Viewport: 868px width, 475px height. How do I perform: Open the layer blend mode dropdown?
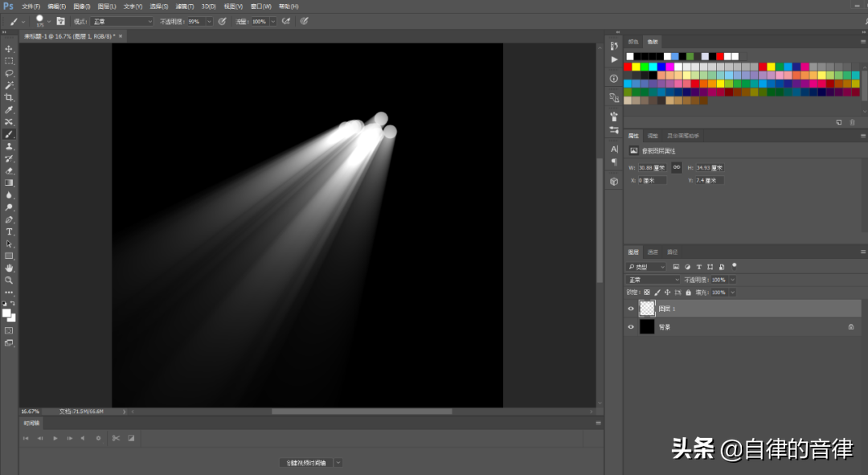coord(653,280)
